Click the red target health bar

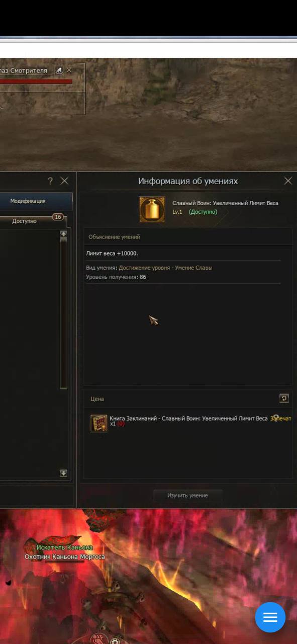(x=36, y=81)
